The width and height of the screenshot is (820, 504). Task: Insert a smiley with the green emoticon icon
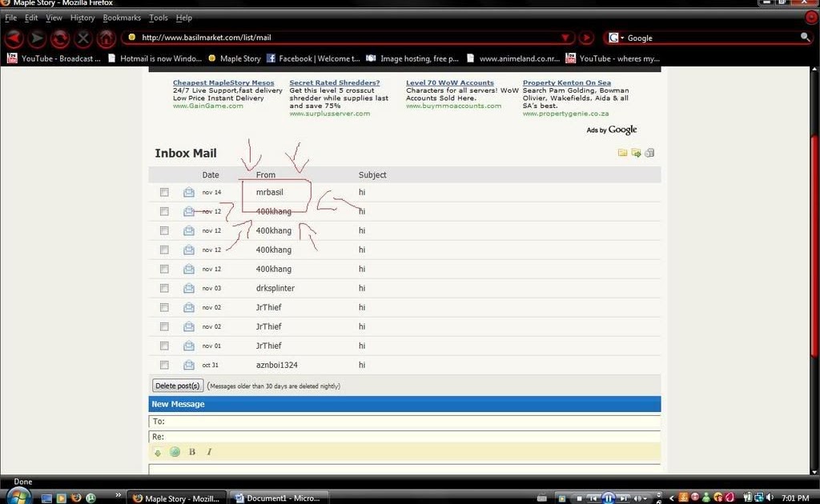[x=175, y=452]
